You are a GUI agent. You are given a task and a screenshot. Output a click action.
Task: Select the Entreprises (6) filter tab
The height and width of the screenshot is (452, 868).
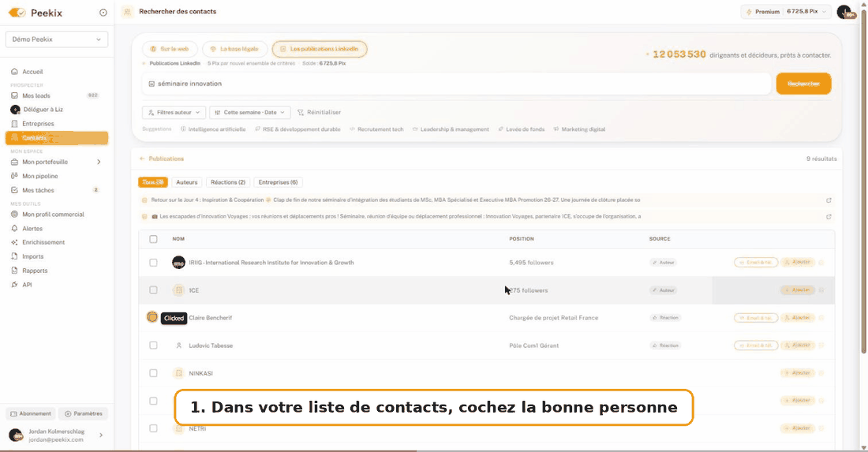[278, 182]
